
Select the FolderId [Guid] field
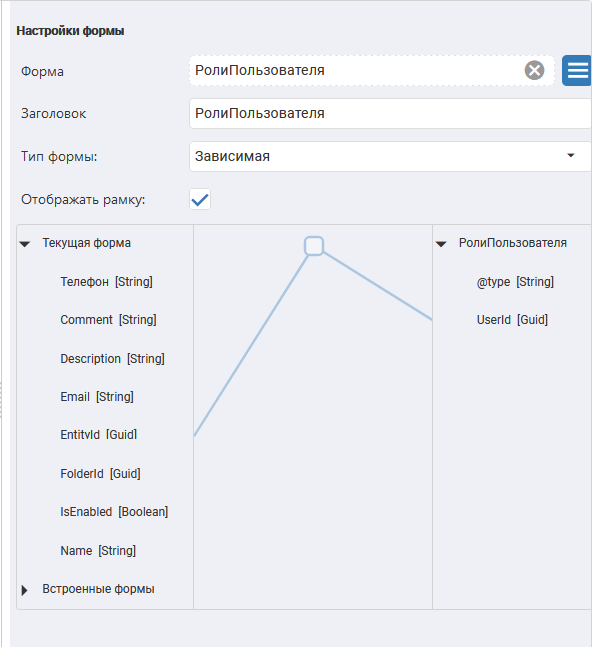(x=100, y=473)
